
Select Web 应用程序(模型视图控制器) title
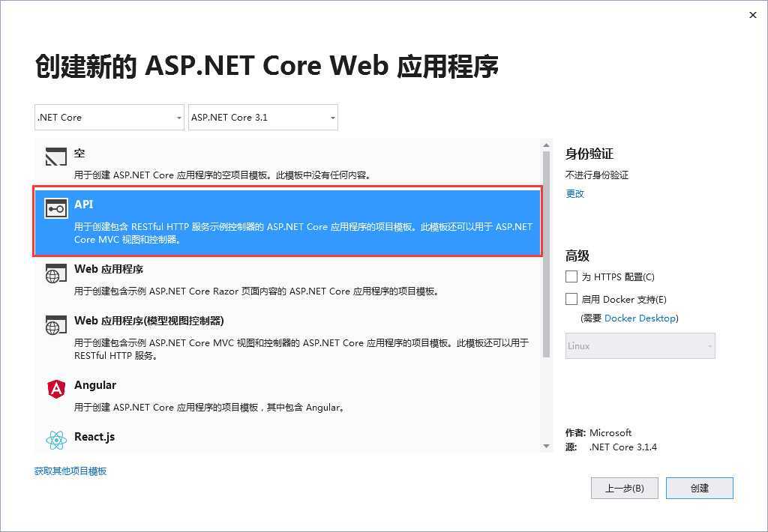149,321
